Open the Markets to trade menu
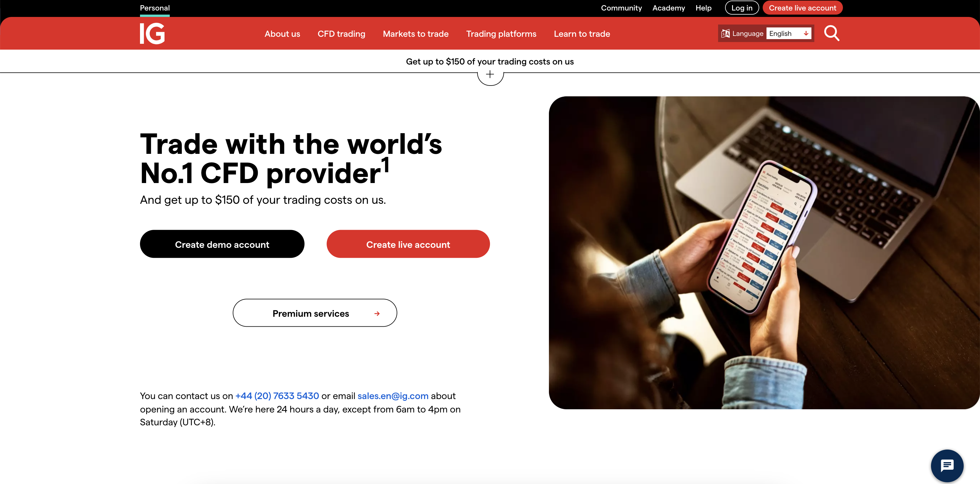Screen dimensions: 980x484 pos(415,34)
